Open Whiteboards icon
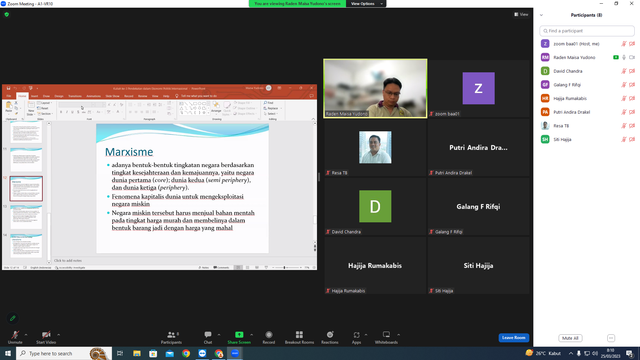Image resolution: width=640 pixels, height=360 pixels. pyautogui.click(x=386, y=335)
